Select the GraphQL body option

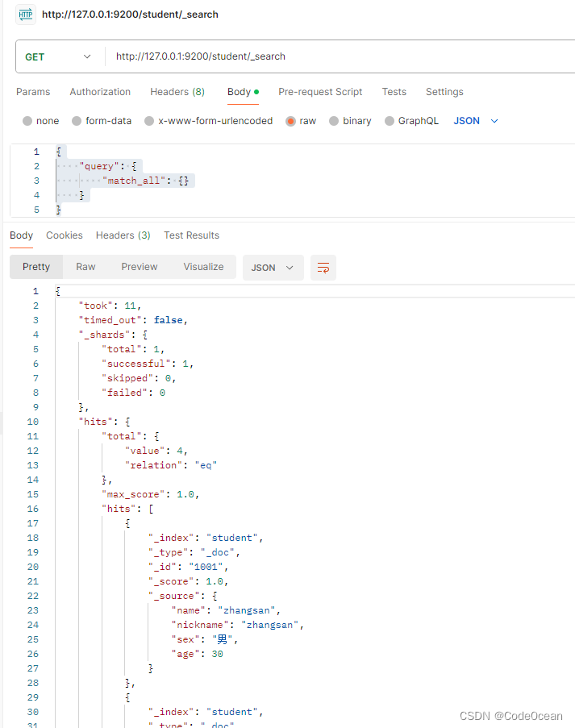coord(411,121)
